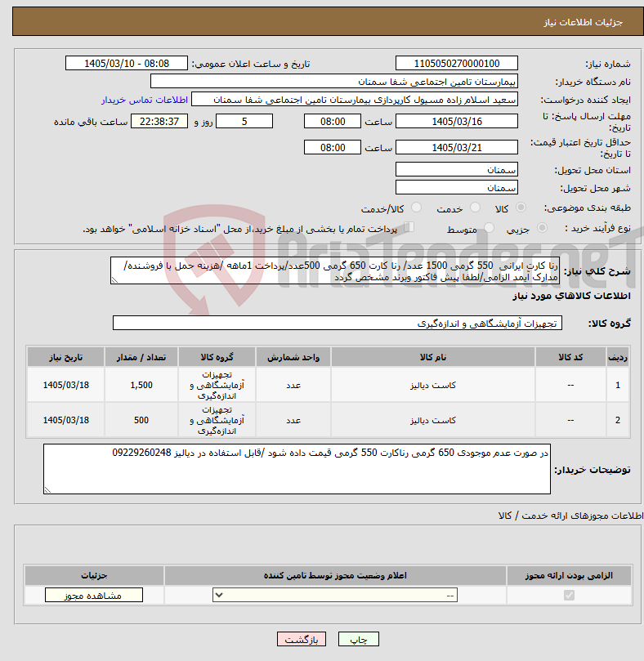Click the اعلام وضعیت مجوز column header
Viewport: 644px width, 661px height.
[335, 575]
